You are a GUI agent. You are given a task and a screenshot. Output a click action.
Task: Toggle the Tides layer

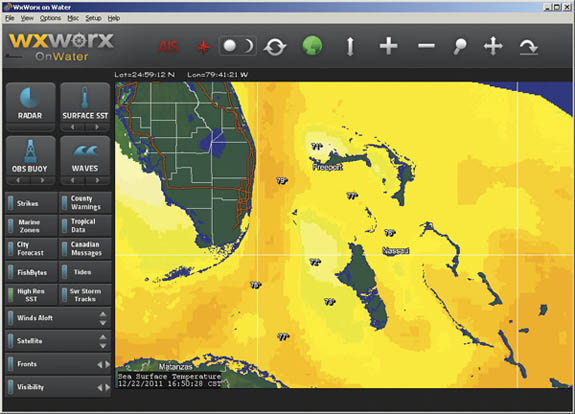point(85,272)
